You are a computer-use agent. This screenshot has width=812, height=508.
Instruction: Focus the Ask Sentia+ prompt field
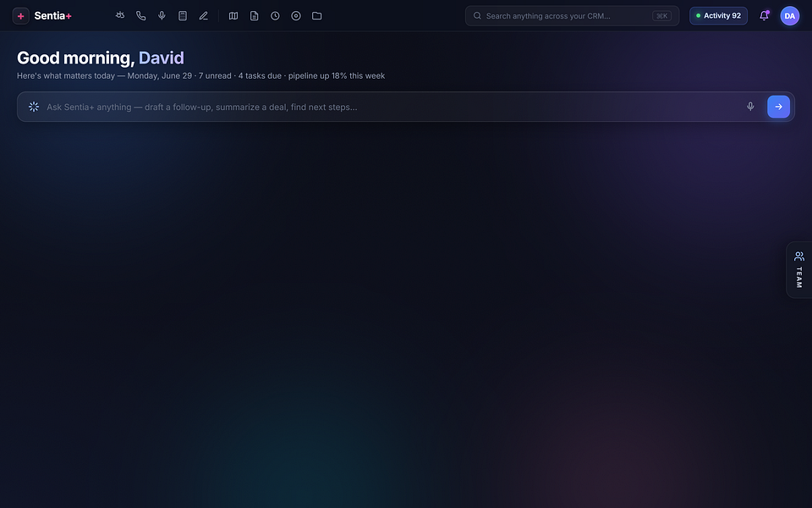tap(405, 107)
